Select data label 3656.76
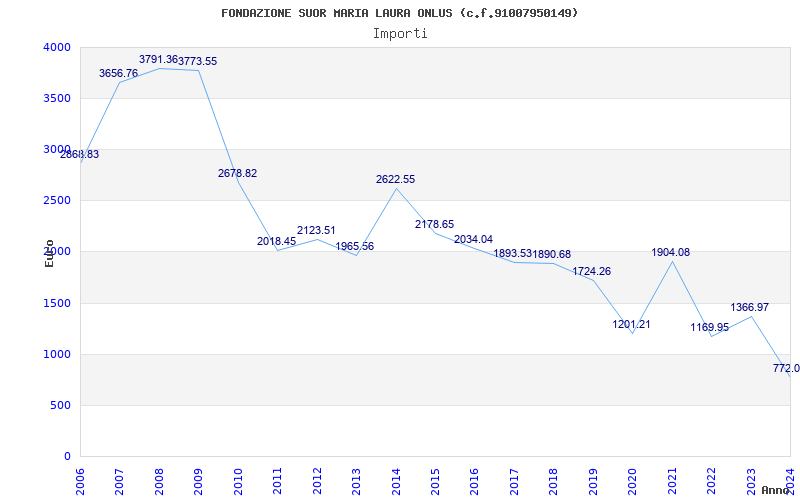The width and height of the screenshot is (800, 500). (118, 73)
